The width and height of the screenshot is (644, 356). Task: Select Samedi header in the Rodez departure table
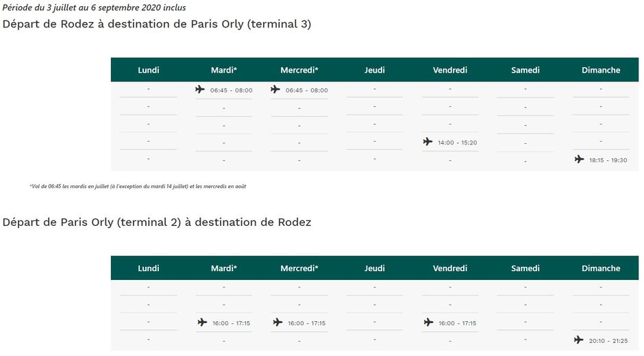pos(525,70)
